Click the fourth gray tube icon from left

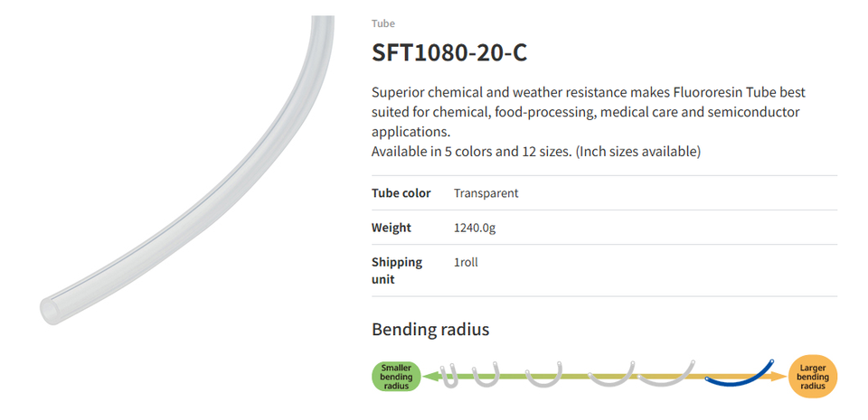tap(609, 375)
